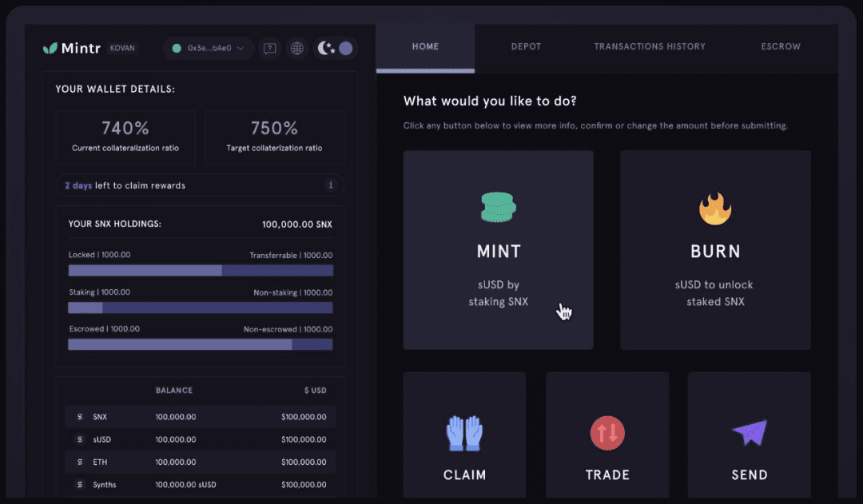Click the 'Non-staking | 1000.00' label

point(292,292)
